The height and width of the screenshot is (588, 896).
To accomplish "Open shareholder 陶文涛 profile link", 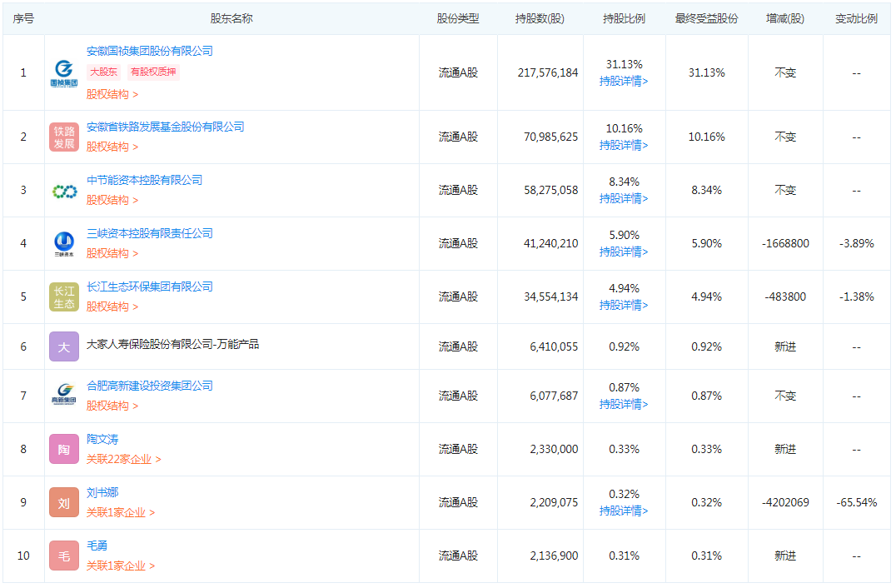I will [102, 439].
